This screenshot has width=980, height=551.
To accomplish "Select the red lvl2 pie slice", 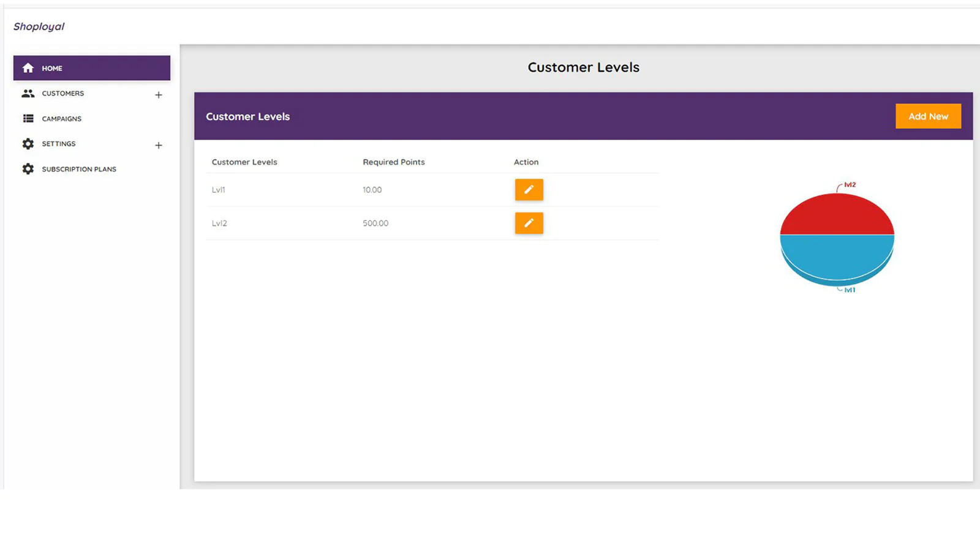I will [x=837, y=216].
